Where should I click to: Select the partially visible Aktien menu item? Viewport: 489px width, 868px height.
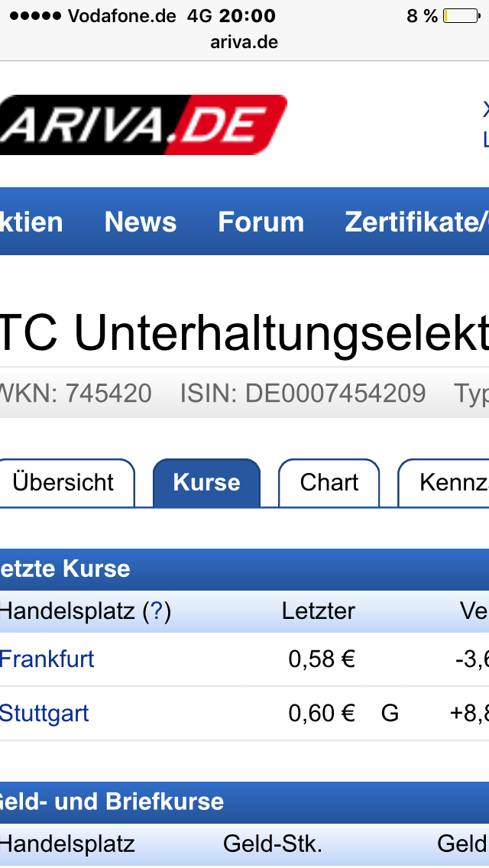32,222
